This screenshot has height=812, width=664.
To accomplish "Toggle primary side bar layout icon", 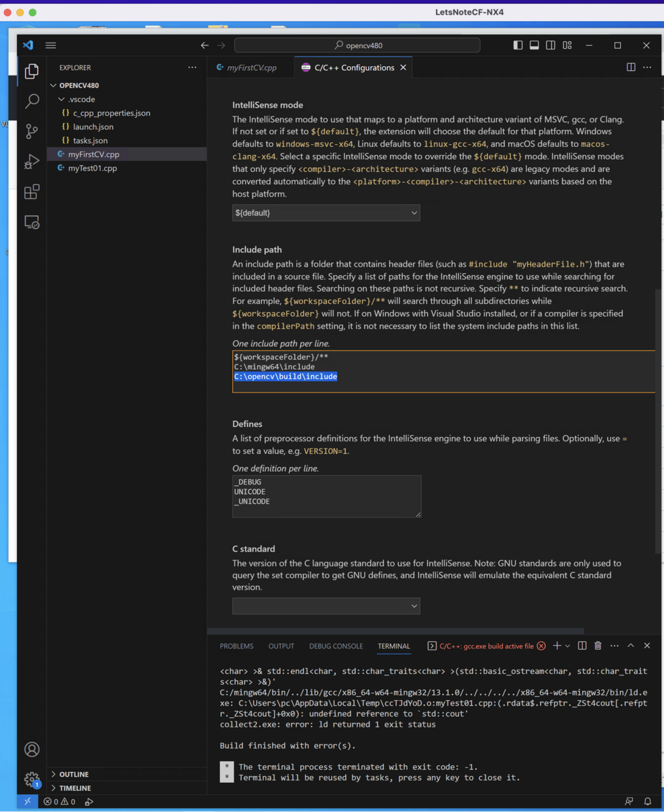I will click(518, 45).
